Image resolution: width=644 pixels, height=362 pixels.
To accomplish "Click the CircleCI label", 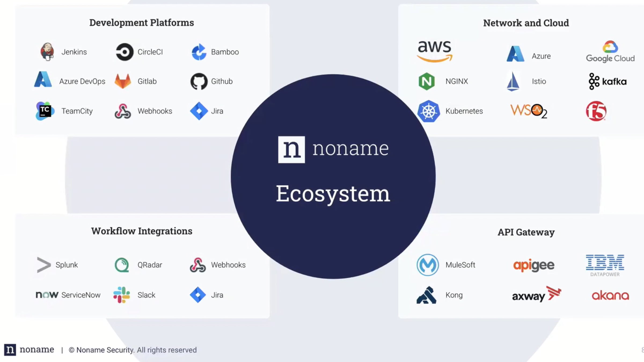I will coord(150,52).
